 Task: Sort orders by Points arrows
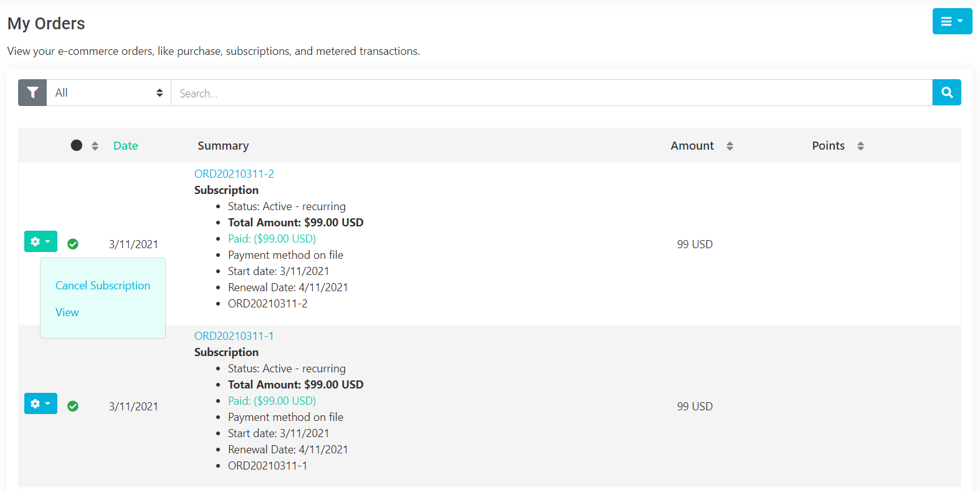tap(860, 146)
